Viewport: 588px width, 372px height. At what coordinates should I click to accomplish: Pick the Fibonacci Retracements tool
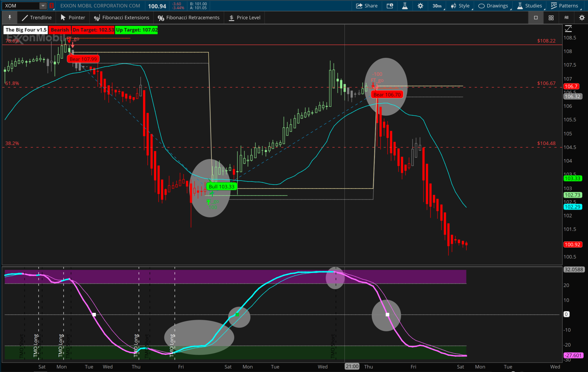click(188, 18)
